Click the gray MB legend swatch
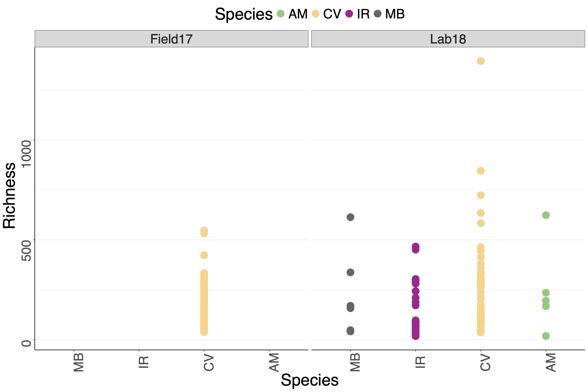This screenshot has height=392, width=588. coord(377,14)
